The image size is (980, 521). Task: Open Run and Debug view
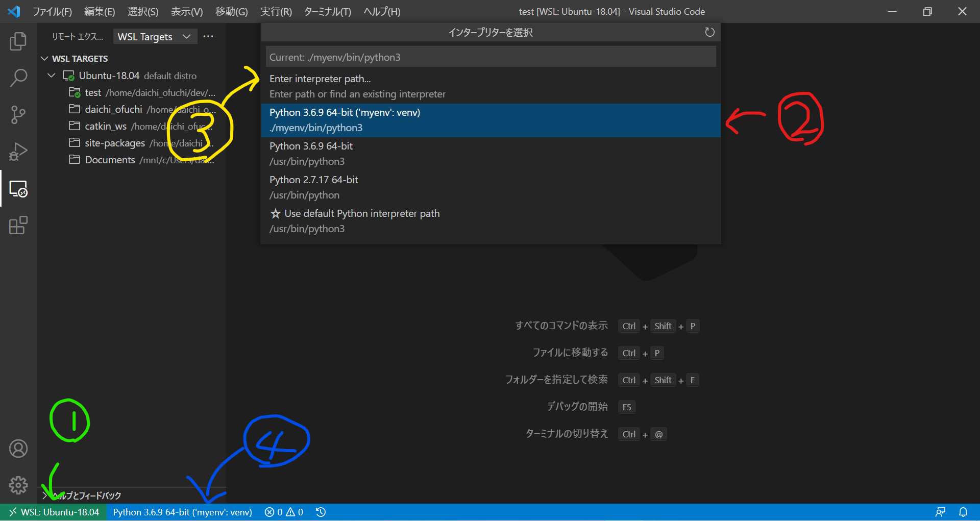pos(18,152)
